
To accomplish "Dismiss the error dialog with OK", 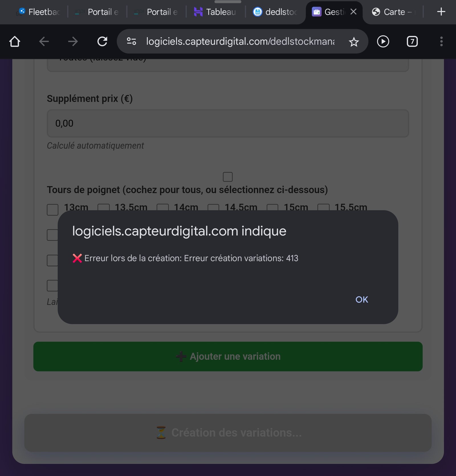I will (362, 299).
